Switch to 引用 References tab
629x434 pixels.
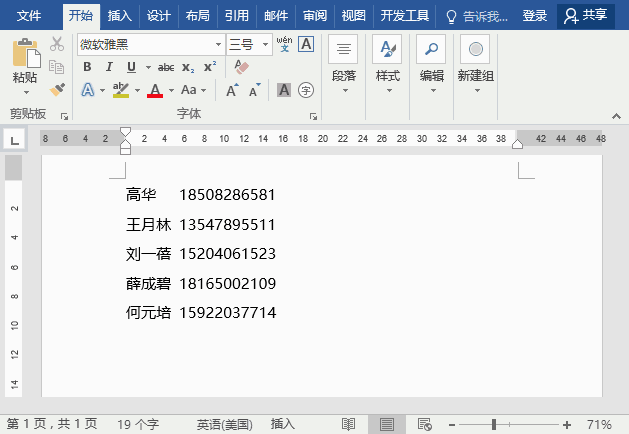click(237, 16)
